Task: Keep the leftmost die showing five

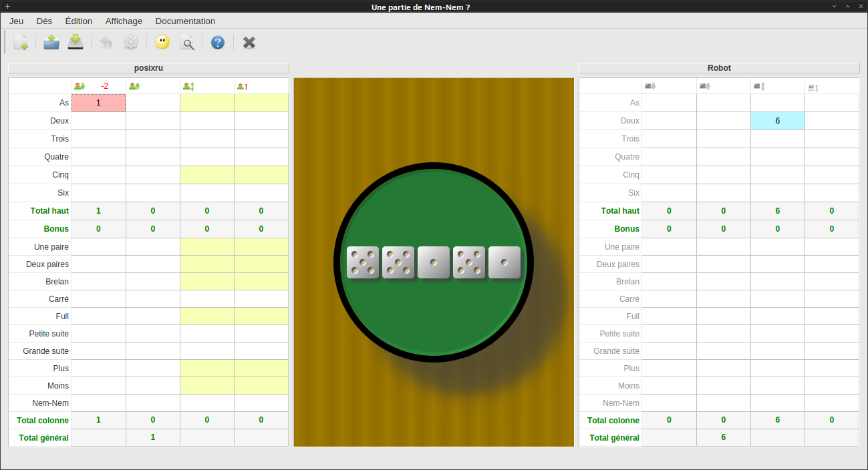Action: tap(363, 262)
